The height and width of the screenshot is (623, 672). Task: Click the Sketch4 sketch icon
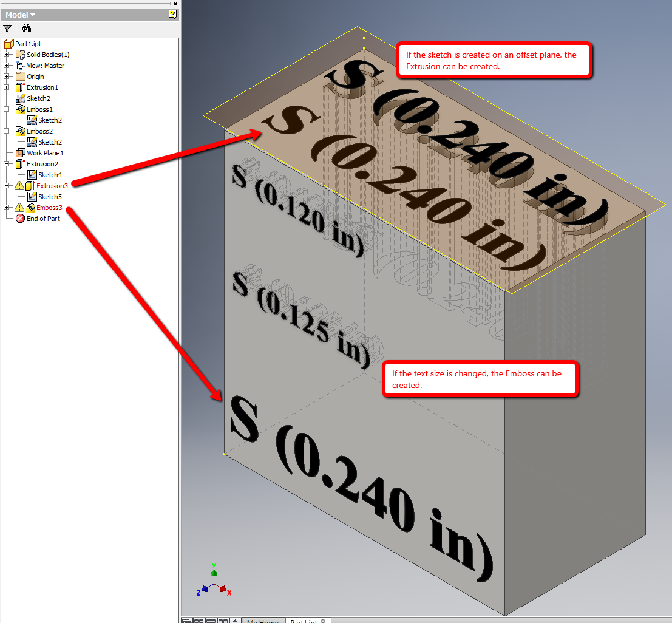pyautogui.click(x=32, y=175)
